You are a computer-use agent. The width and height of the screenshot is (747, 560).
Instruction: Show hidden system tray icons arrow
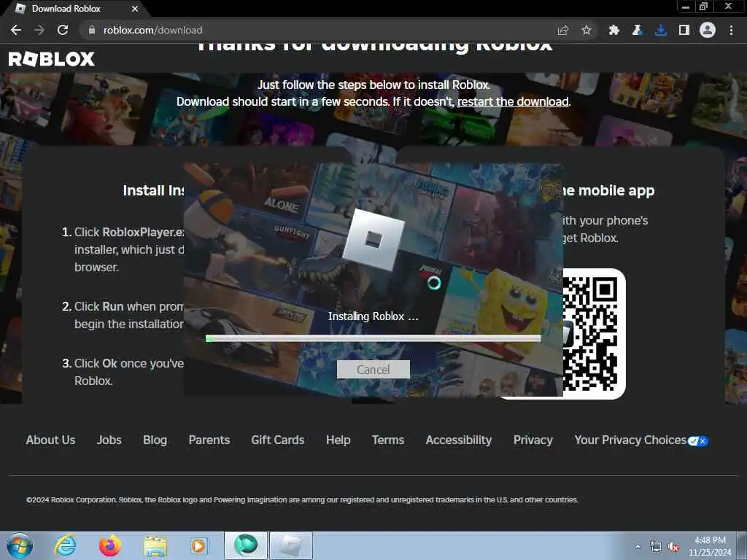point(638,546)
